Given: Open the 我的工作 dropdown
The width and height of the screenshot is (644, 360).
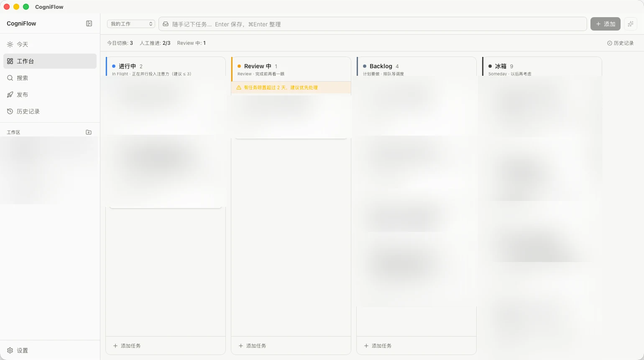Looking at the screenshot, I should pyautogui.click(x=131, y=24).
